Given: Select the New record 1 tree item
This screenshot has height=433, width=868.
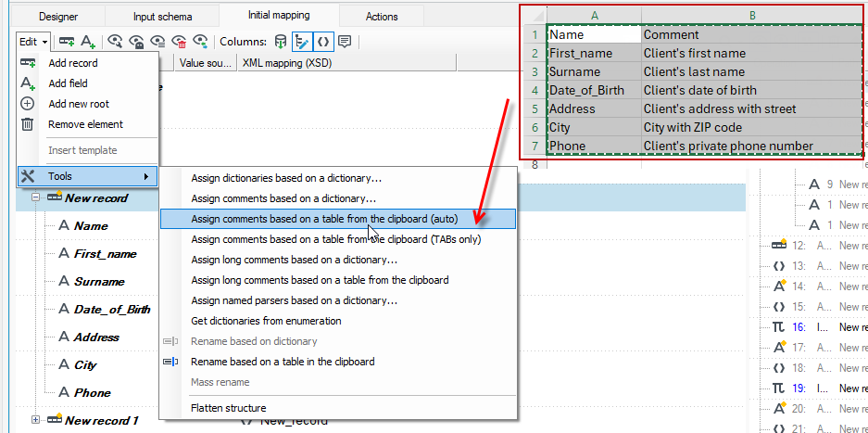Looking at the screenshot, I should click(x=101, y=420).
